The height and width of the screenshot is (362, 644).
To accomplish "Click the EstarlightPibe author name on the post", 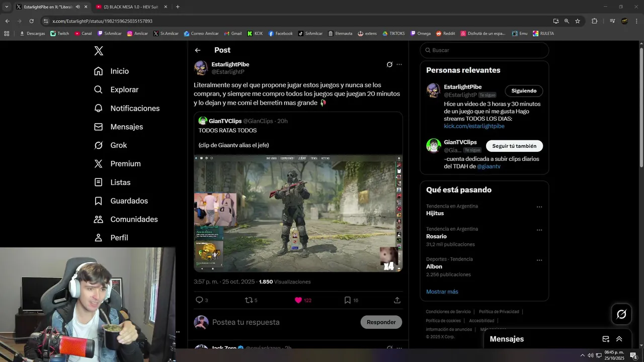I will point(230,64).
